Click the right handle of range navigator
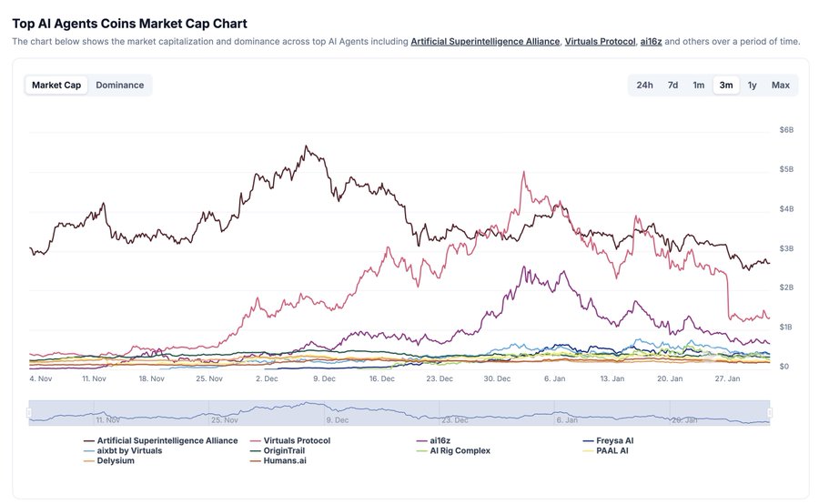Image resolution: width=819 pixels, height=504 pixels. tap(770, 412)
